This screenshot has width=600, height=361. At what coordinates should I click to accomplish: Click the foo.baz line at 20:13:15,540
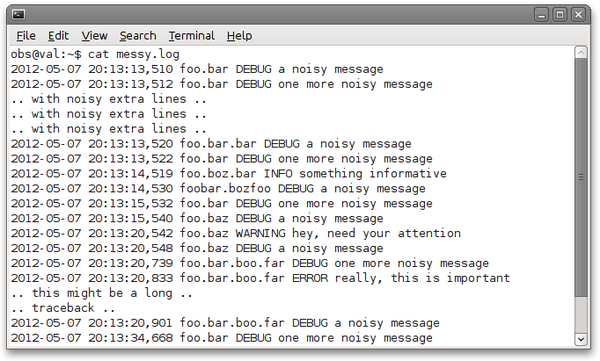coord(197,219)
